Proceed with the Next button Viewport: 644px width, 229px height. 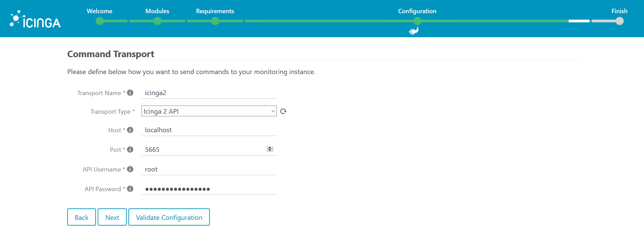pos(112,217)
